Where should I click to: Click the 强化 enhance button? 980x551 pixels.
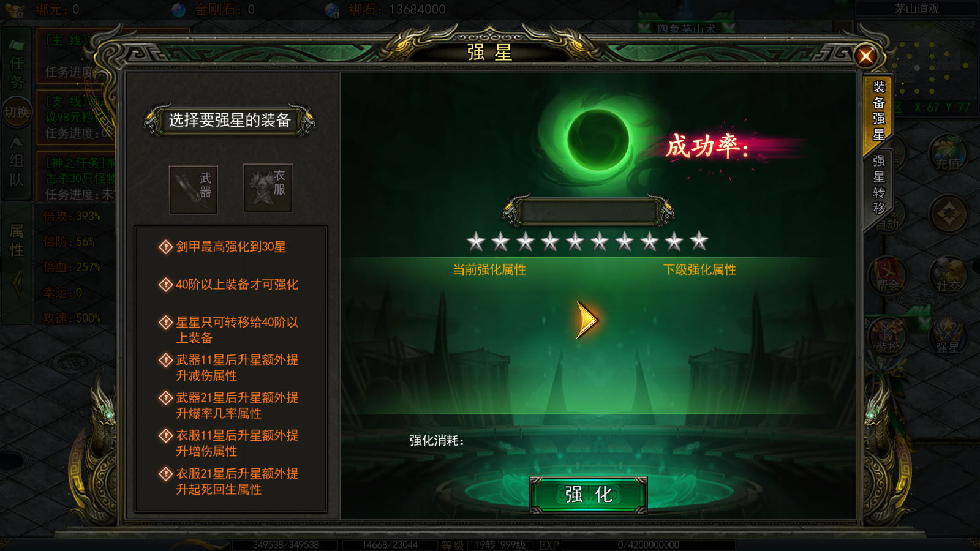click(x=588, y=495)
